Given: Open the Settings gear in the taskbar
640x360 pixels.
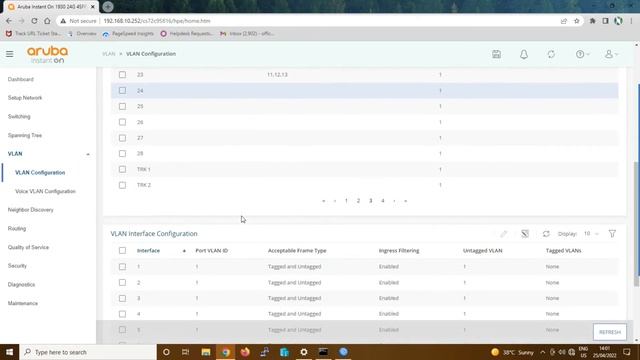Looking at the screenshot, I should click(304, 352).
